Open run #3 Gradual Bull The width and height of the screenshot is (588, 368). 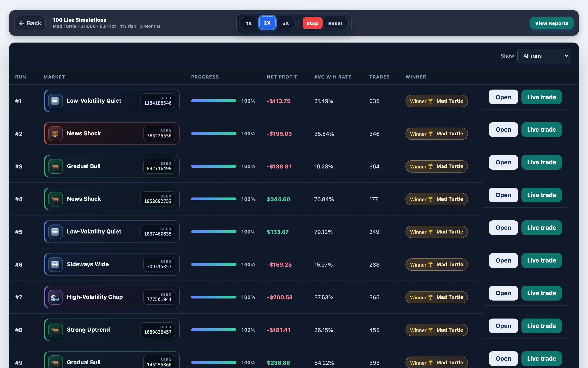point(503,162)
